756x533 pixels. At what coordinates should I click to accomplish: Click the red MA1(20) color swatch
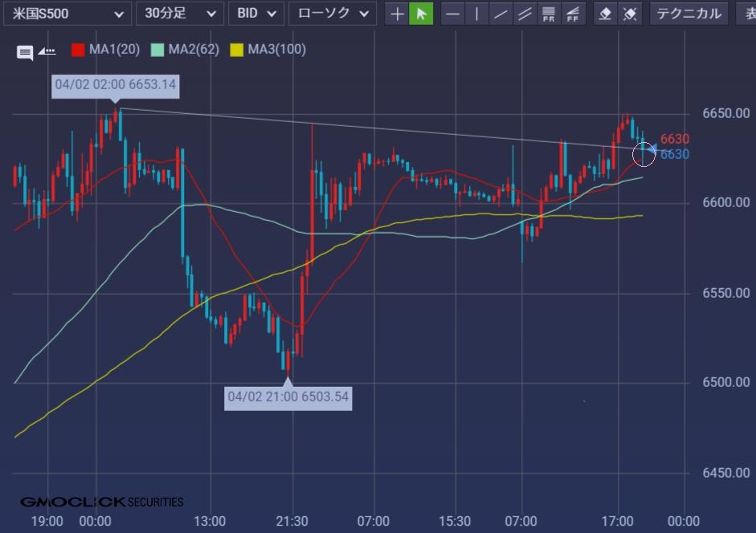pyautogui.click(x=78, y=50)
